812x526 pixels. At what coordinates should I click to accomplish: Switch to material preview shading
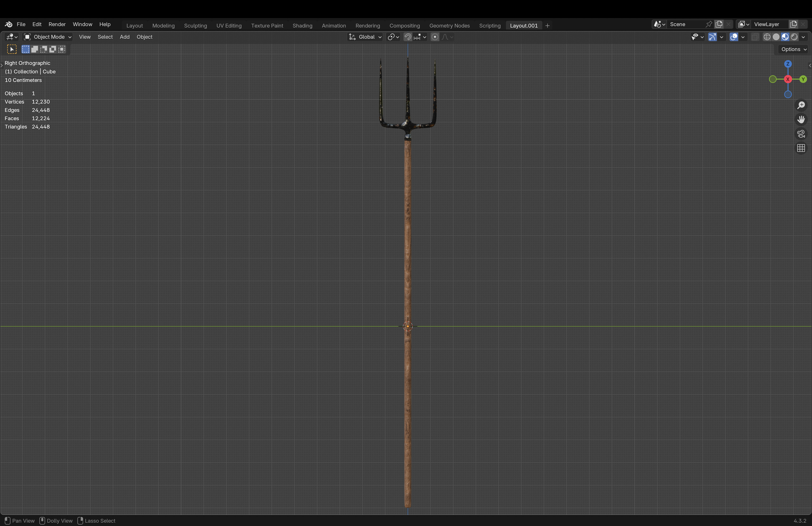[785, 37]
